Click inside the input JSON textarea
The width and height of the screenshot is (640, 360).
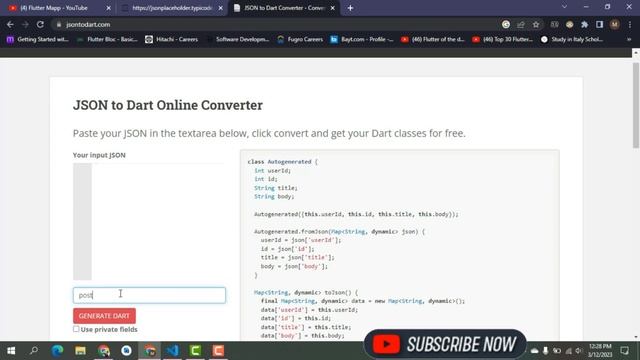(x=149, y=221)
